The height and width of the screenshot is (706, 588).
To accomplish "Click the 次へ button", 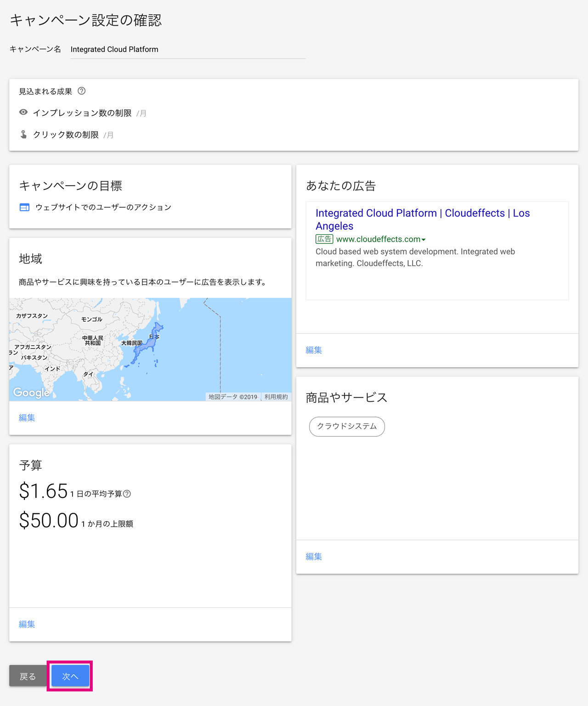I will click(x=70, y=676).
